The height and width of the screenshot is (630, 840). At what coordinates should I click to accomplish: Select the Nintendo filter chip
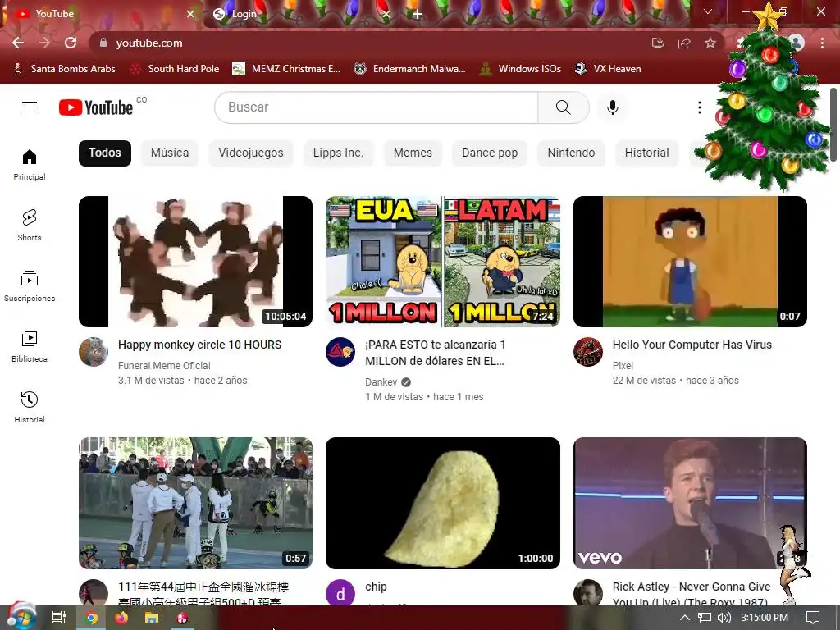(x=571, y=153)
